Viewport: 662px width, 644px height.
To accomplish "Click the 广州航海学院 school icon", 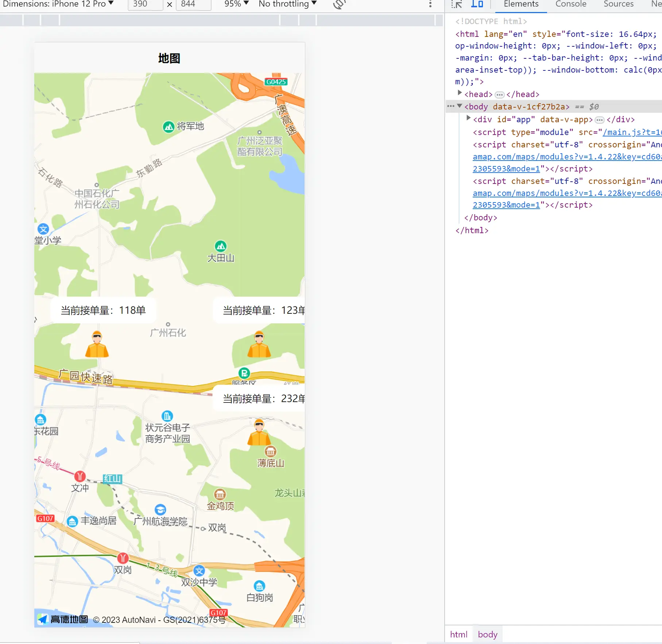I will pyautogui.click(x=160, y=510).
